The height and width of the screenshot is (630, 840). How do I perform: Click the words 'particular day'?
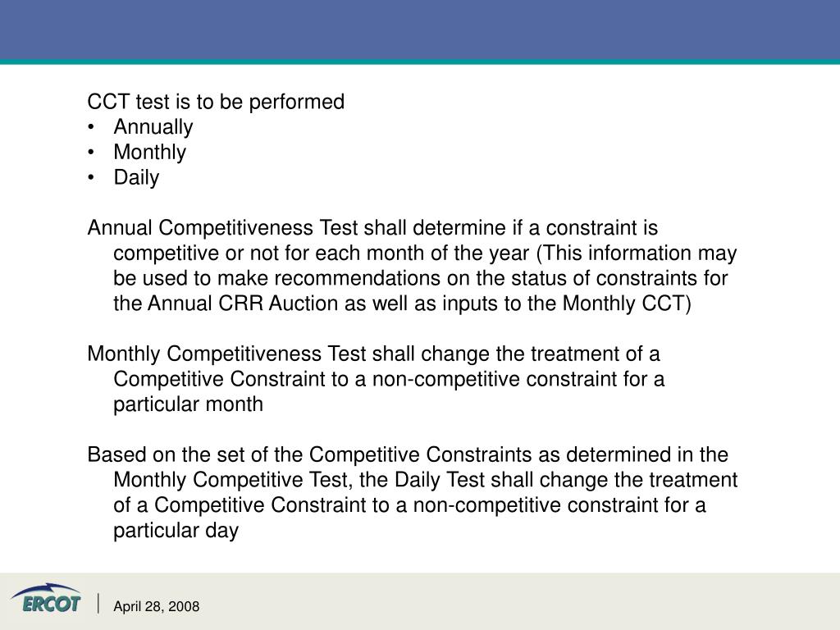click(x=176, y=531)
